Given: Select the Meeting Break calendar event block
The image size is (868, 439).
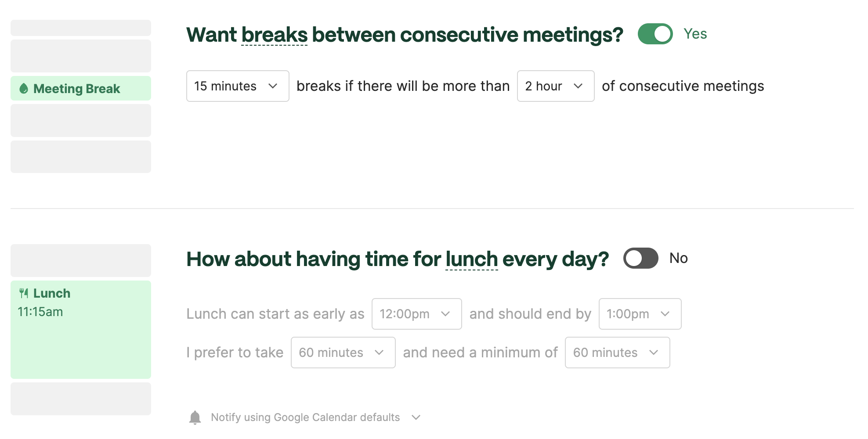Looking at the screenshot, I should pyautogui.click(x=81, y=88).
